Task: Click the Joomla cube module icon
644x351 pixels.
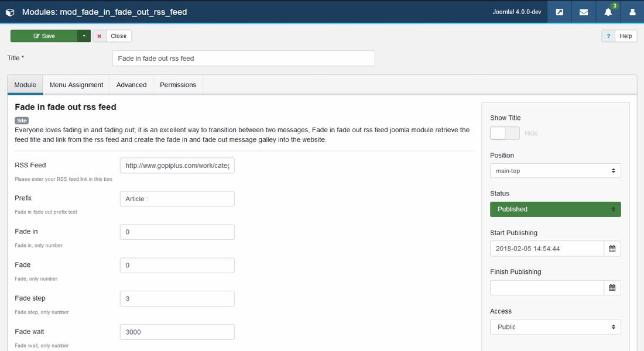Action: pyautogui.click(x=10, y=12)
